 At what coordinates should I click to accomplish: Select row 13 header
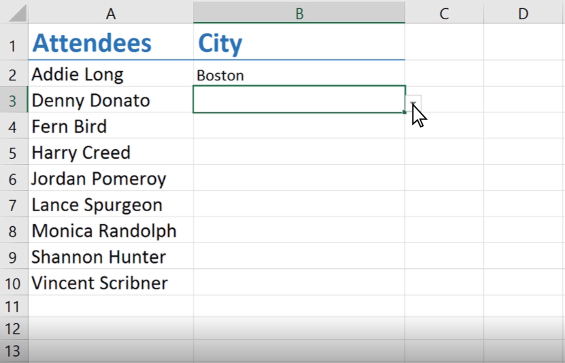(14, 351)
